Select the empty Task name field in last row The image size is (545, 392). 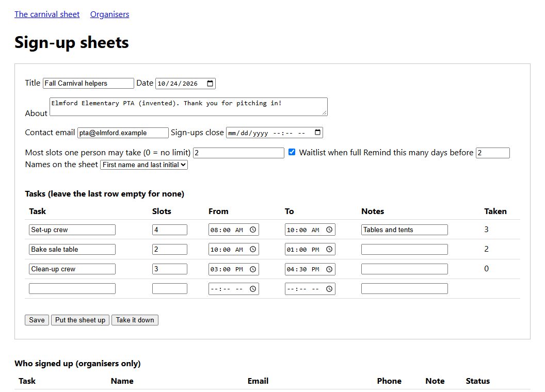pos(72,289)
